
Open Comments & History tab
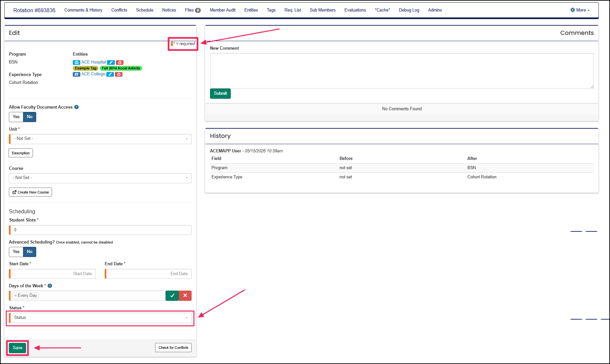(x=83, y=10)
